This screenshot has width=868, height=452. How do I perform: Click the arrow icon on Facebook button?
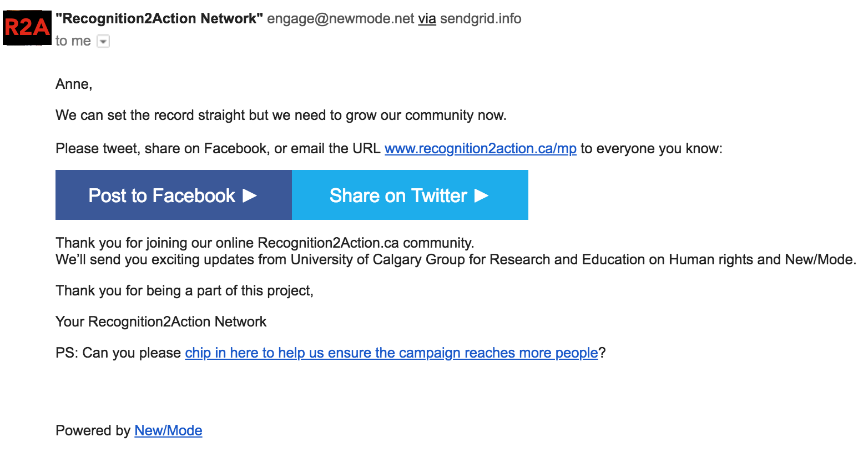point(250,195)
